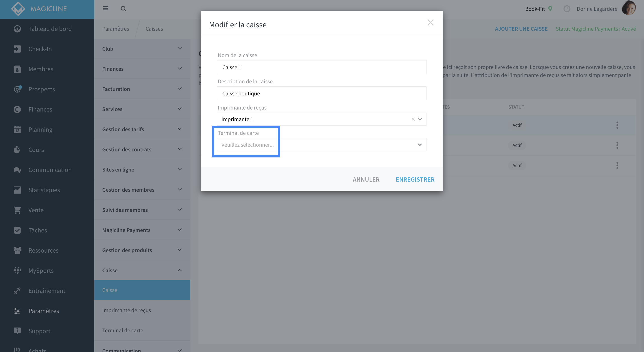
Task: Open the Statistiques chart icon
Action: click(x=17, y=190)
